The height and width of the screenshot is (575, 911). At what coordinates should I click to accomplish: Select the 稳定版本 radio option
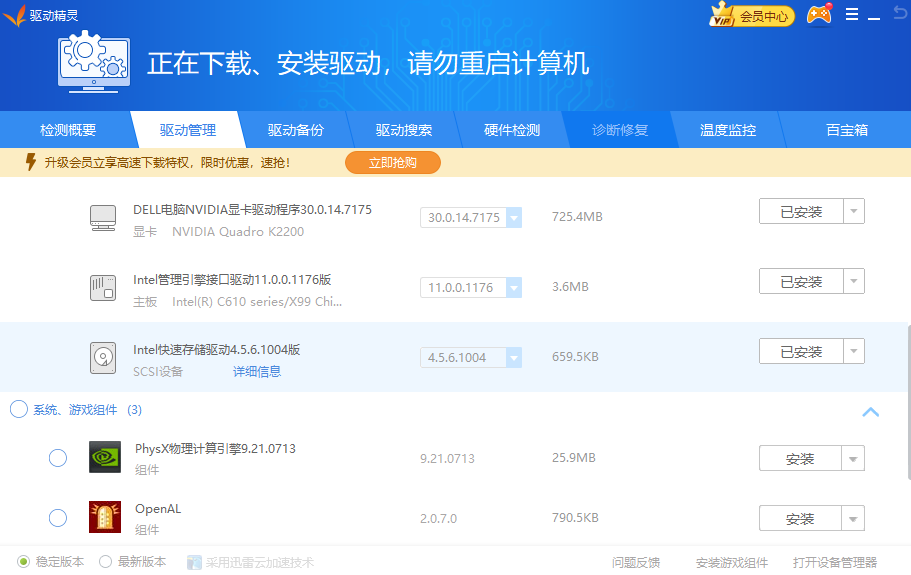tap(23, 562)
